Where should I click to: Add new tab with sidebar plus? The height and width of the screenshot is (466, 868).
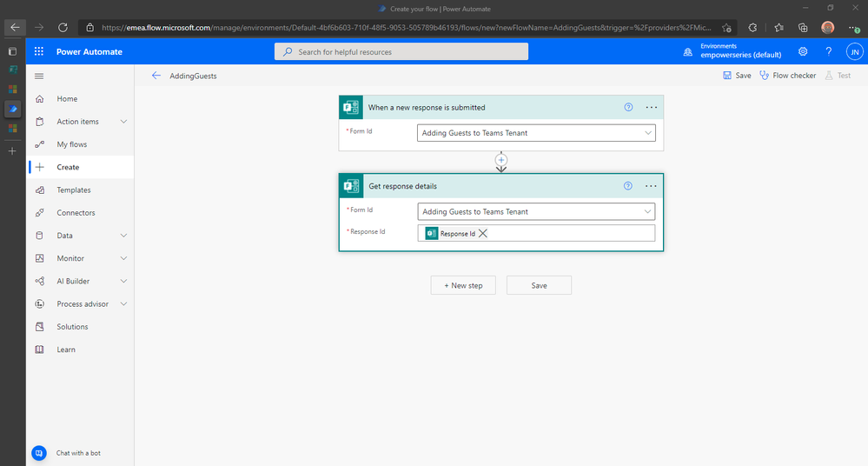click(x=12, y=150)
